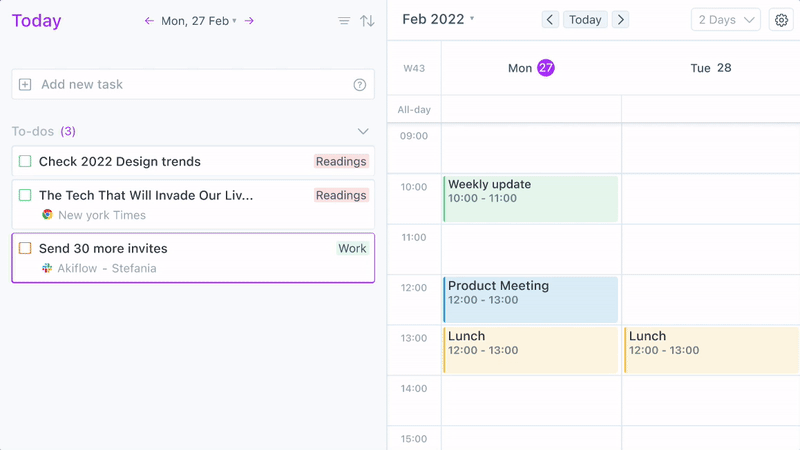Click the sort up-down arrows icon
The height and width of the screenshot is (450, 800).
(x=367, y=21)
